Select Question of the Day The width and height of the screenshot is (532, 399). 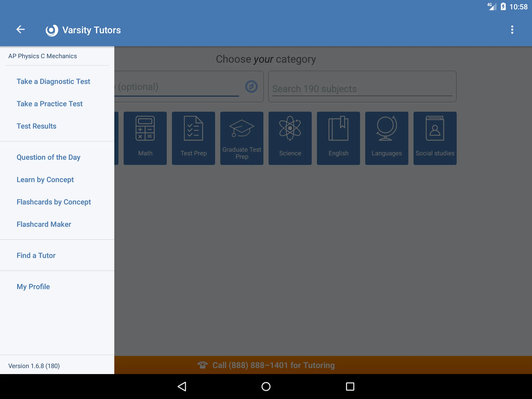pyautogui.click(x=48, y=157)
